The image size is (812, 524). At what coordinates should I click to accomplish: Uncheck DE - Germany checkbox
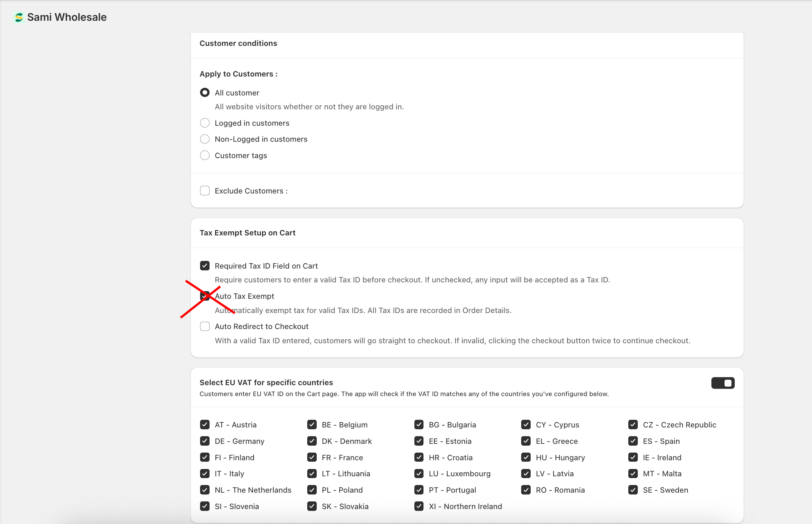(205, 441)
